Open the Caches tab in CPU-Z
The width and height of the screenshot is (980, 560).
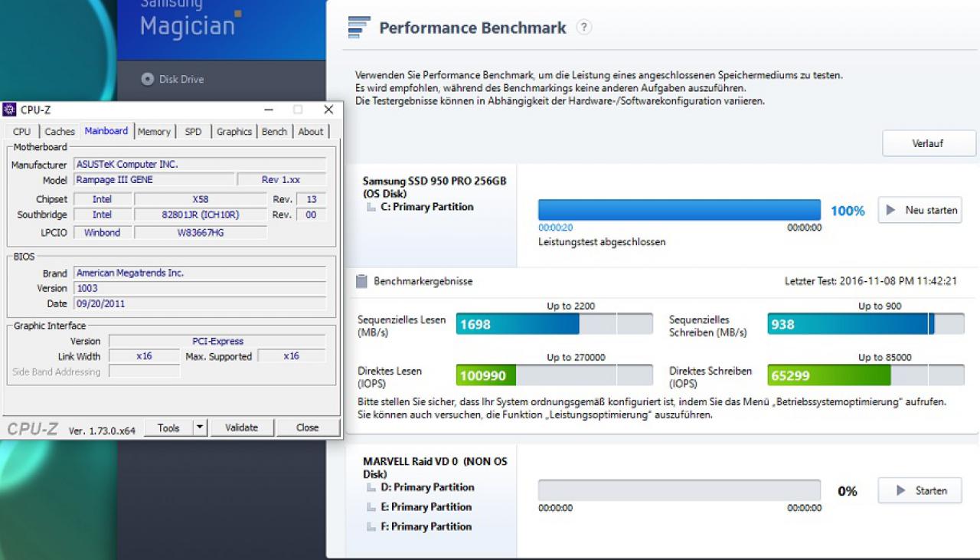pos(60,132)
